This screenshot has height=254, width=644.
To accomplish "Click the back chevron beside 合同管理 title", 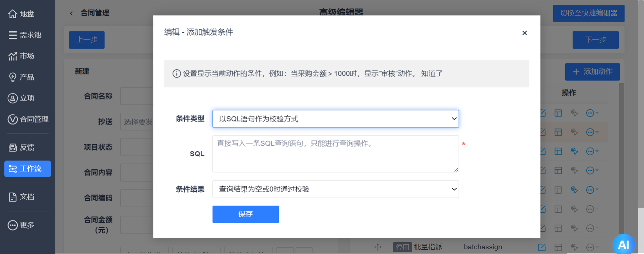I will [x=71, y=13].
